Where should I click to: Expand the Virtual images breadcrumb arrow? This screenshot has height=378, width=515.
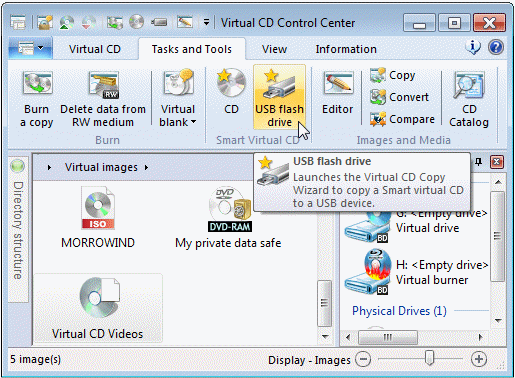pyautogui.click(x=147, y=167)
